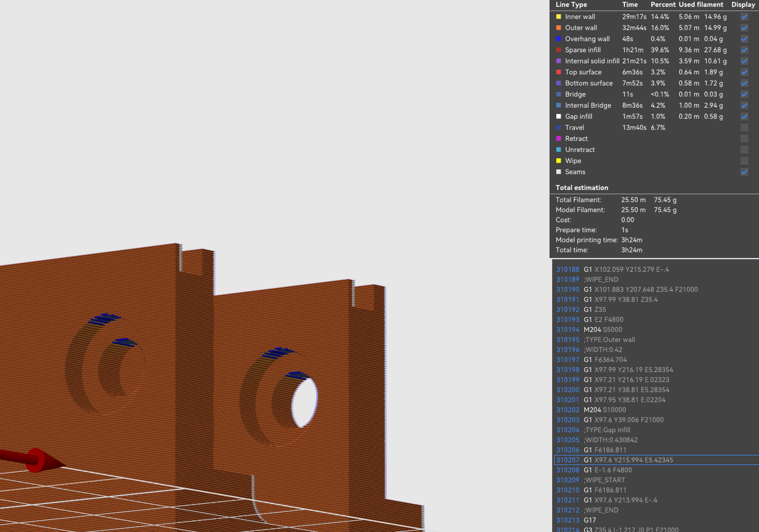759x532 pixels.
Task: Click the Prepare time value 1s
Action: click(625, 230)
